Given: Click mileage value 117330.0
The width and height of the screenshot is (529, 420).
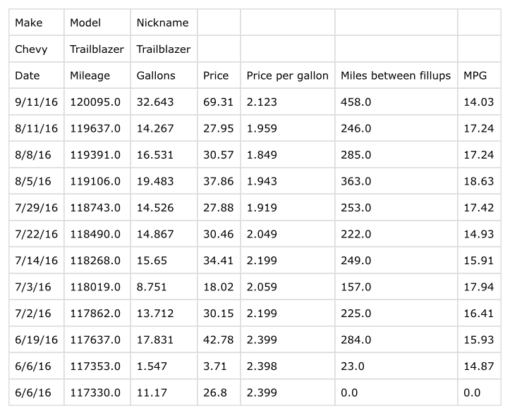Looking at the screenshot, I should 97,393.
